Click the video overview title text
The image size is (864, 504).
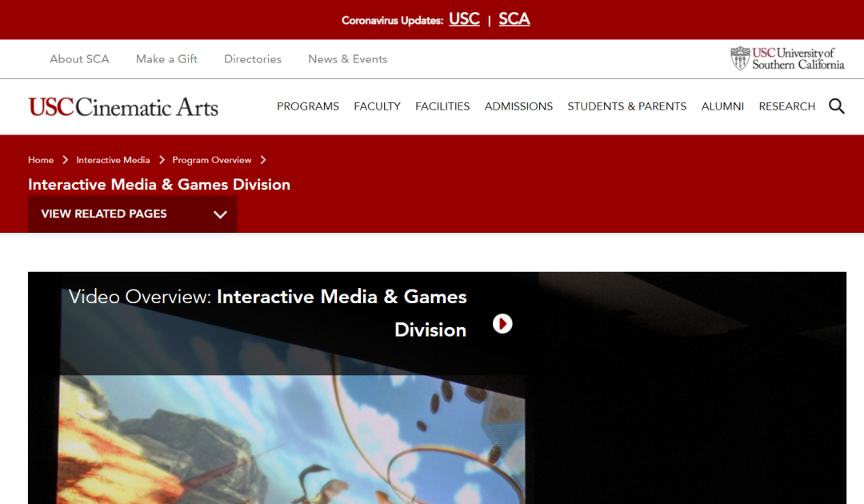pyautogui.click(x=268, y=313)
